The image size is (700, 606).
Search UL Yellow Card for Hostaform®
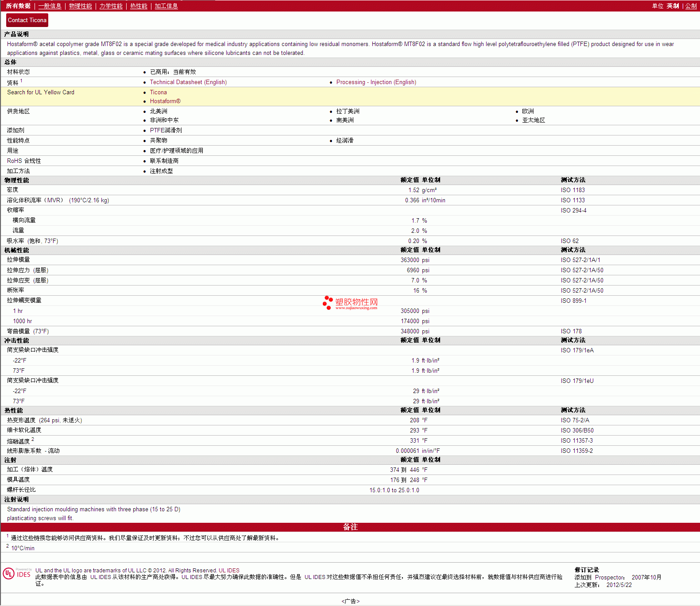pos(165,101)
